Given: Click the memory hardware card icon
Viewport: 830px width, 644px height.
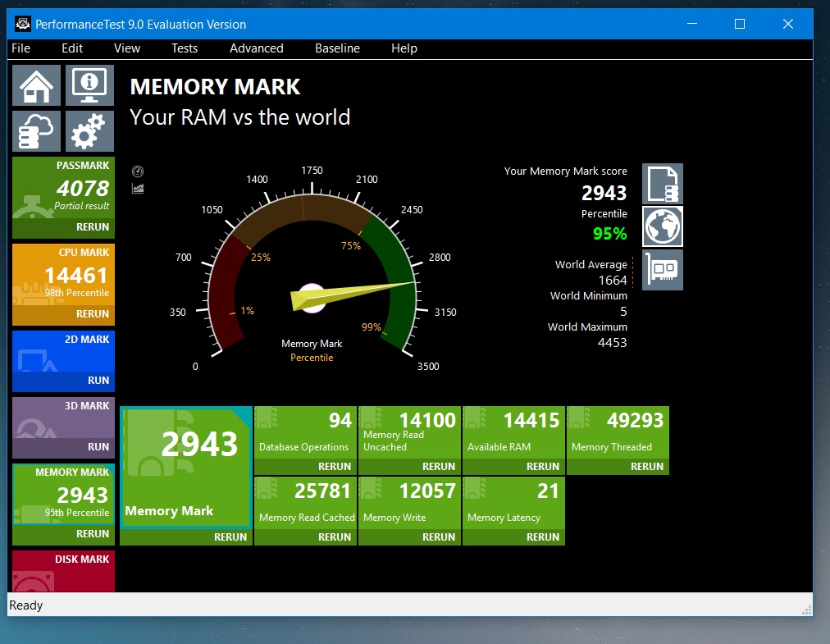Looking at the screenshot, I should pos(662,270).
